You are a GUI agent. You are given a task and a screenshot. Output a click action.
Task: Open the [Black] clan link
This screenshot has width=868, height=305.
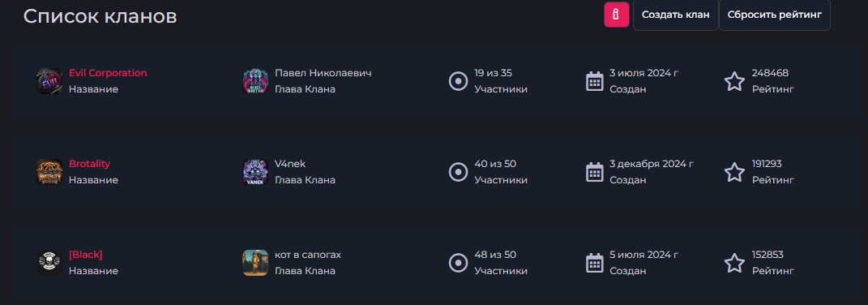pyautogui.click(x=86, y=255)
